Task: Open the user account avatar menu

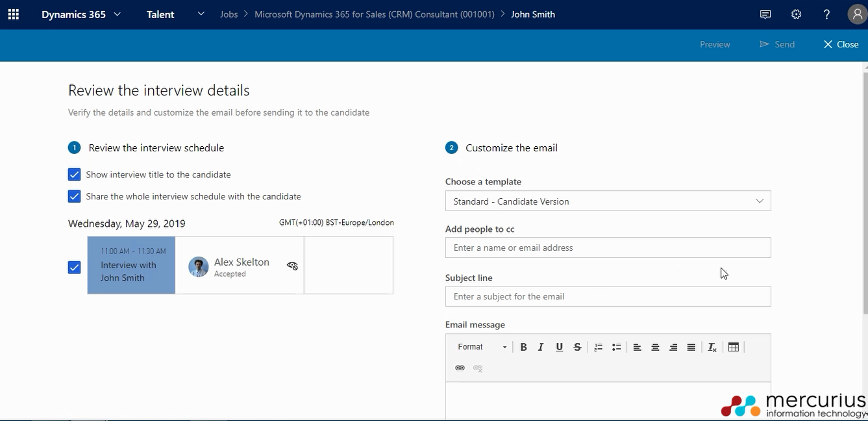Action: (857, 14)
